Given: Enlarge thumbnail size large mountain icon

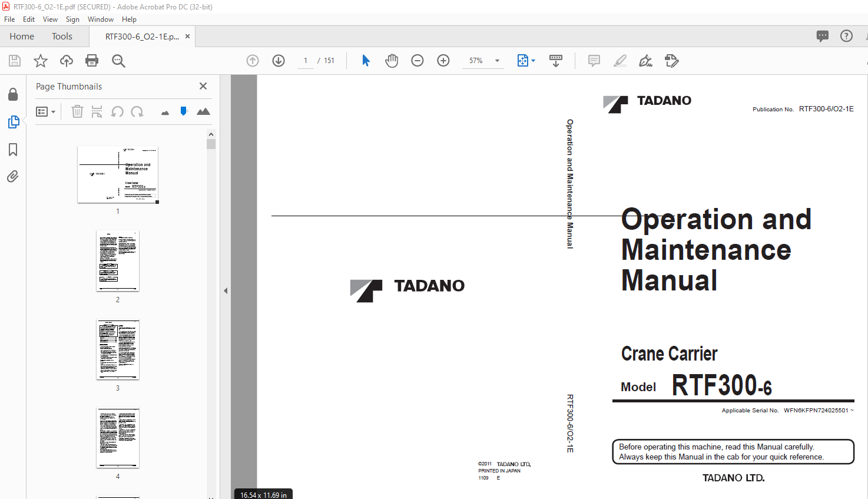Looking at the screenshot, I should point(203,111).
